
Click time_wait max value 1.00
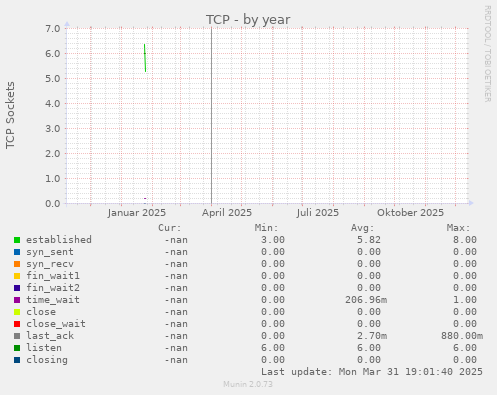(x=465, y=300)
